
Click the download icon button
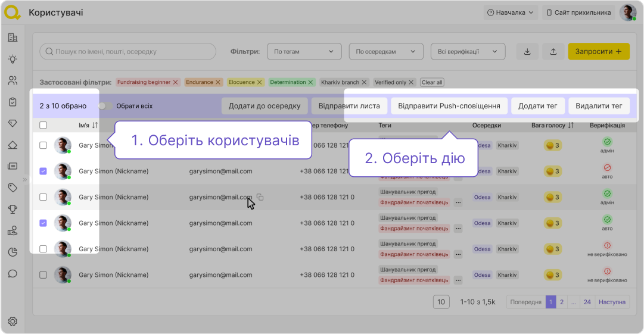[527, 52]
